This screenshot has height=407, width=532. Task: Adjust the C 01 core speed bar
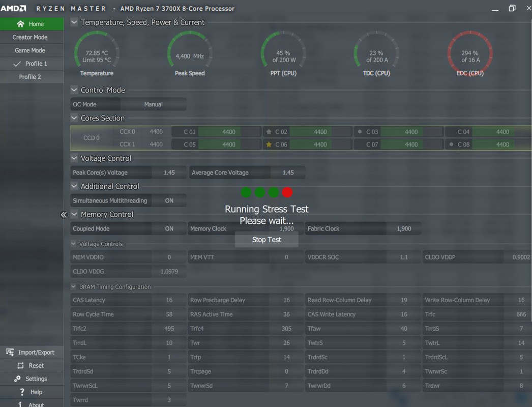[x=229, y=132]
